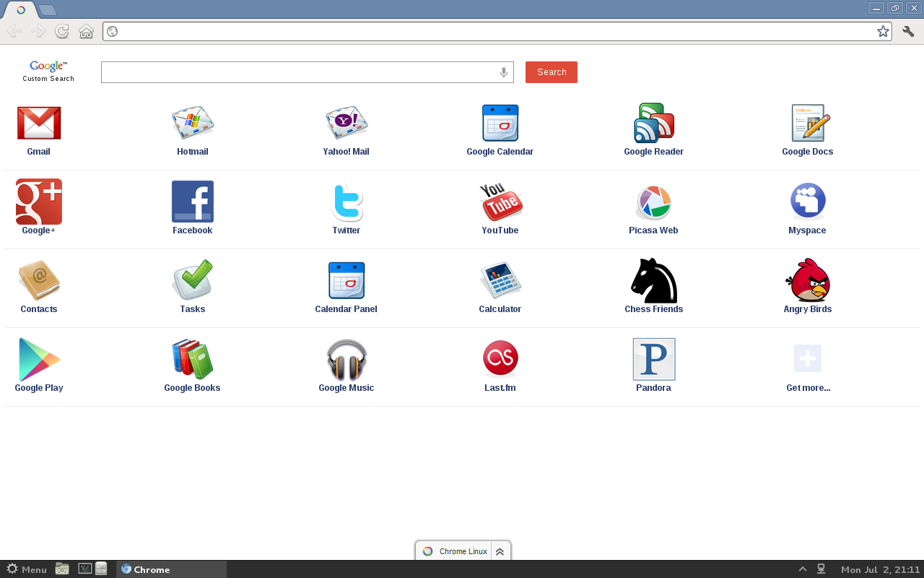Image resolution: width=924 pixels, height=578 pixels.
Task: Click the red Search button
Action: tap(552, 72)
